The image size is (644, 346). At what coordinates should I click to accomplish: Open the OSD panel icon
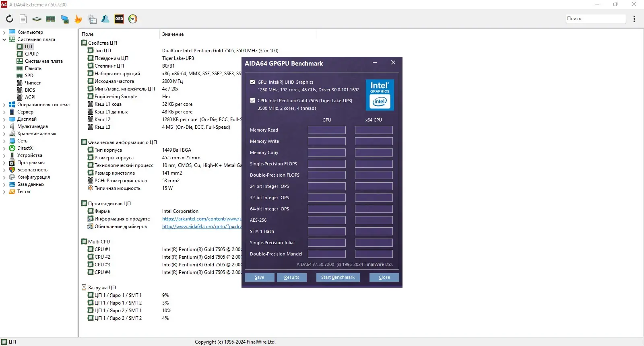119,19
